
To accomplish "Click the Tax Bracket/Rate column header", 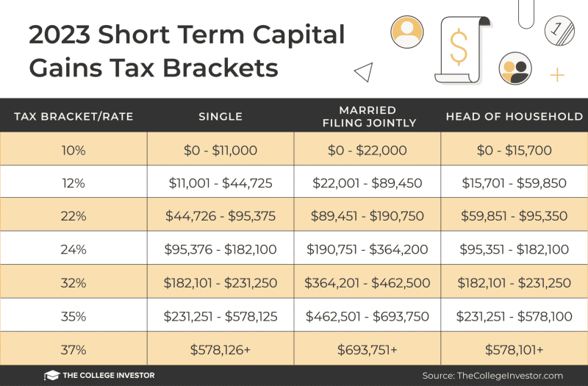I will click(x=73, y=116).
